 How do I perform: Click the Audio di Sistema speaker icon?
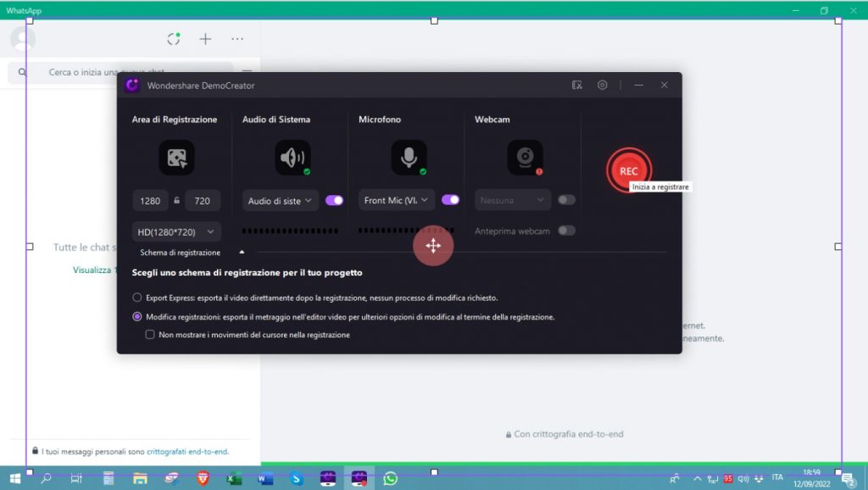(292, 157)
